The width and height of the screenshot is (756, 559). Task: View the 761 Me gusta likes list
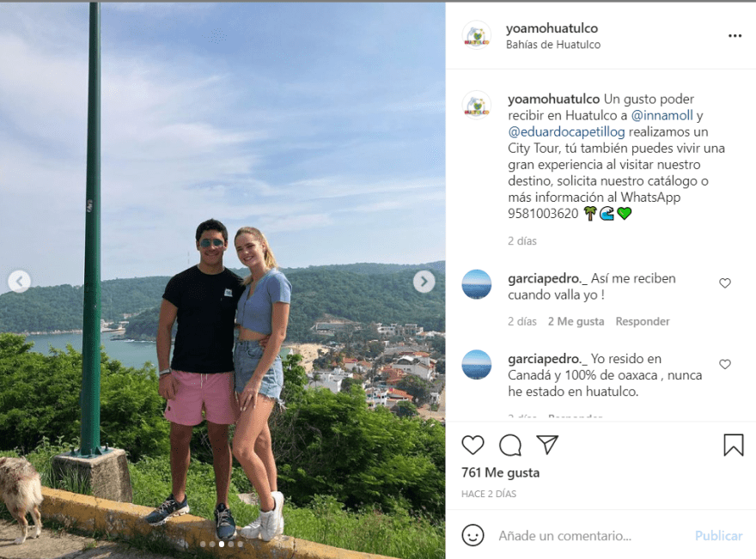[501, 473]
